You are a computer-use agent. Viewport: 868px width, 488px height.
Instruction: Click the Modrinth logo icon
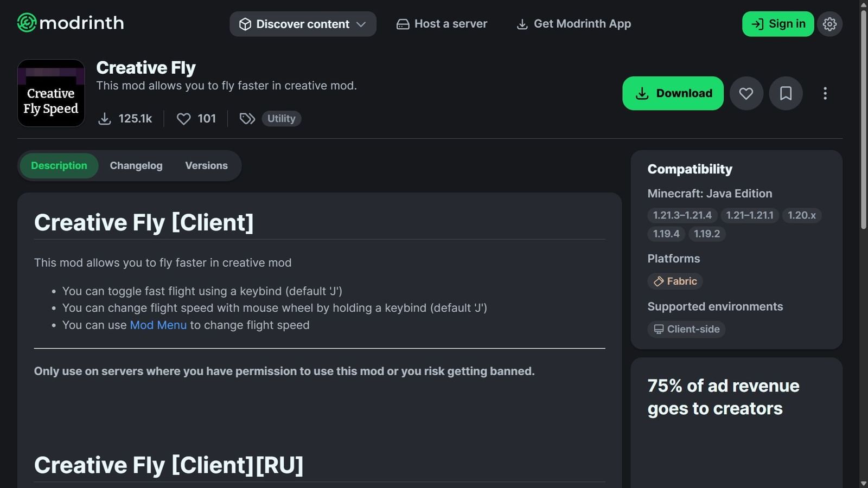pyautogui.click(x=25, y=23)
